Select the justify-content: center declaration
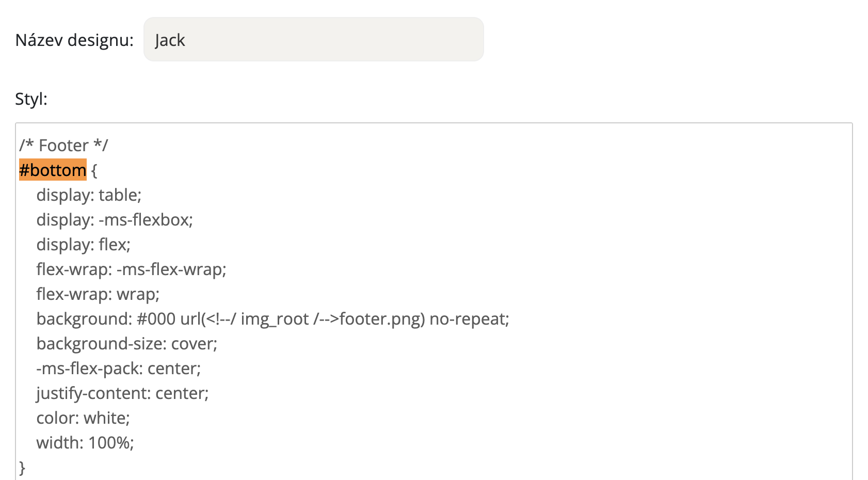This screenshot has height=480, width=868. 122,393
